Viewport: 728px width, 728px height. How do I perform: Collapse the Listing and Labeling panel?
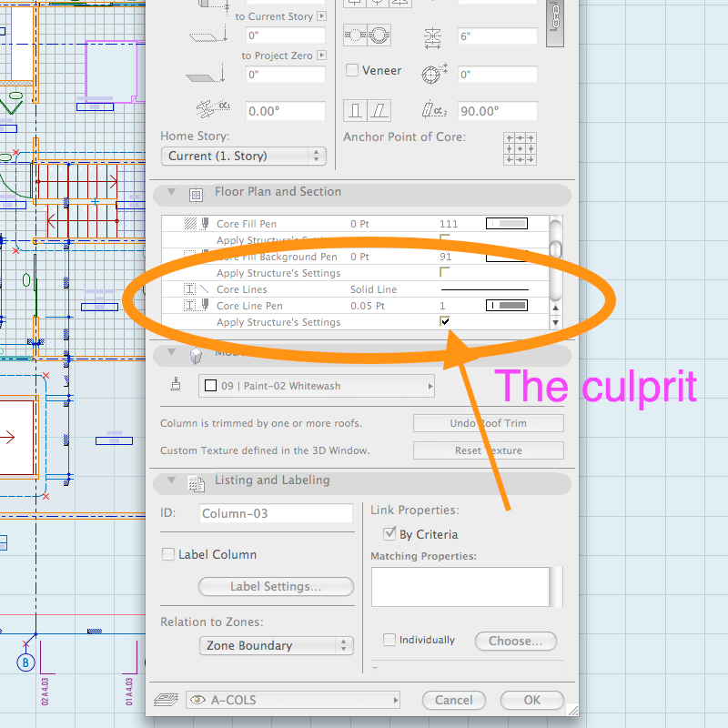click(x=171, y=480)
